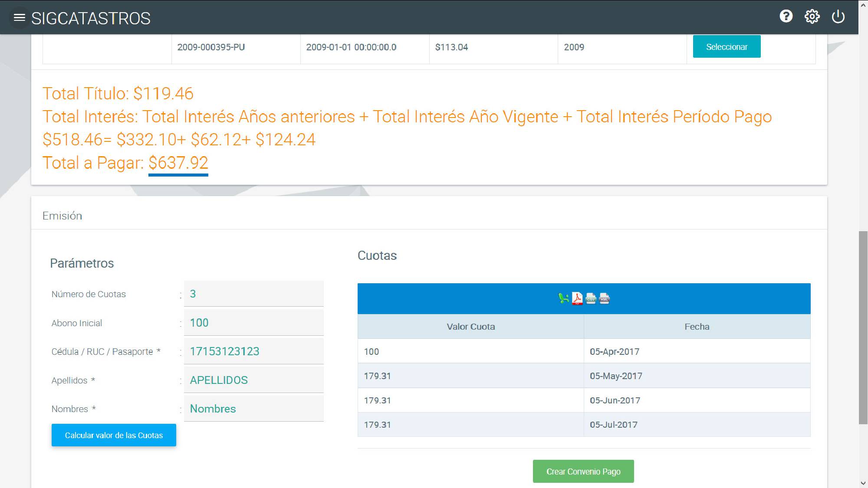
Task: Focus the Número de Cuotas field
Action: tap(254, 294)
